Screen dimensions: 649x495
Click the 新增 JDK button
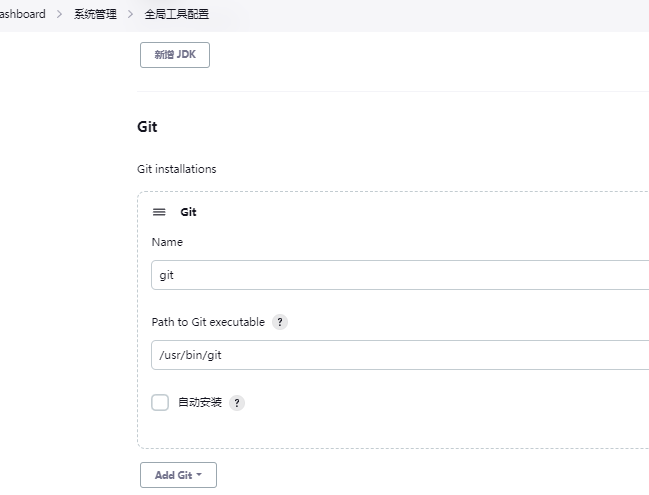click(175, 55)
